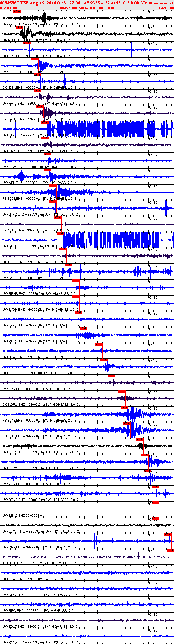Select the pick marker on PB.B003.EHZ trace
The image size is (174, 644).
point(53,186)
